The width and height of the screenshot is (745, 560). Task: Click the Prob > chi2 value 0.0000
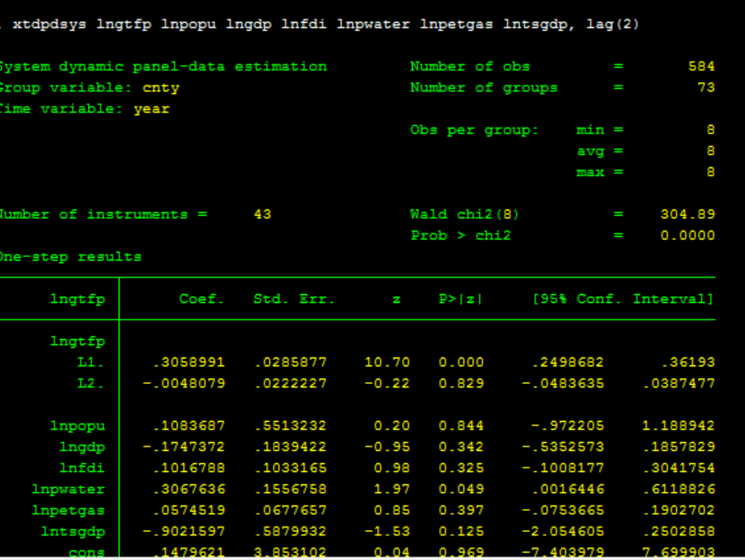687,235
